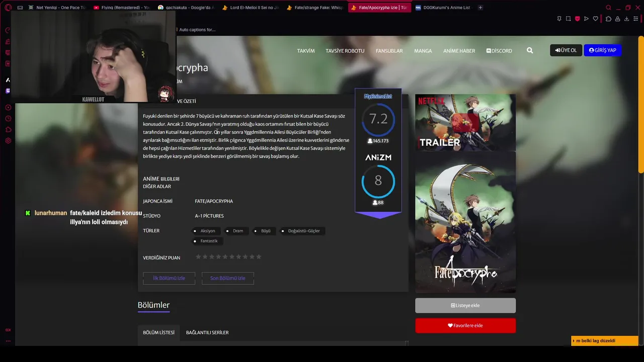Switch to Net Yenilgi - One Pace tab
This screenshot has height=362, width=644.
(x=56, y=8)
